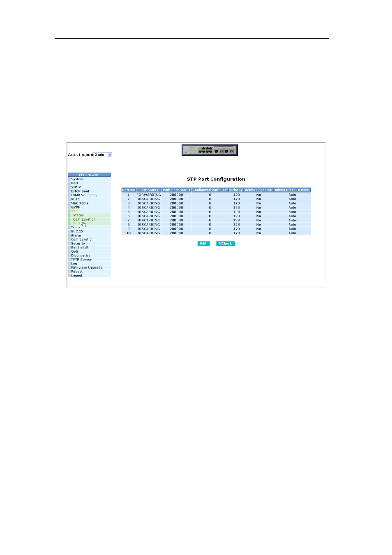The height and width of the screenshot is (555, 392).
Task: Select DISCARDING status in port 10 row
Action: pos(149,233)
